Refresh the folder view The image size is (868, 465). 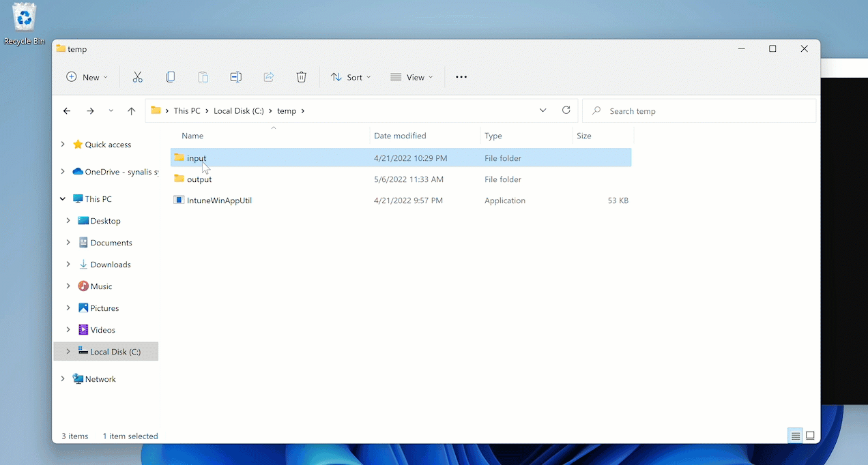click(566, 110)
